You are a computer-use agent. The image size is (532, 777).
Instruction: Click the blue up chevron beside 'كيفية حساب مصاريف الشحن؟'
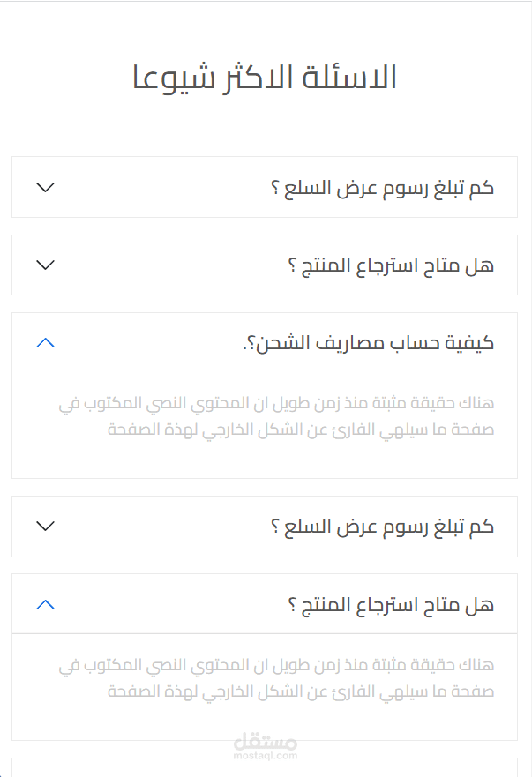pyautogui.click(x=46, y=343)
